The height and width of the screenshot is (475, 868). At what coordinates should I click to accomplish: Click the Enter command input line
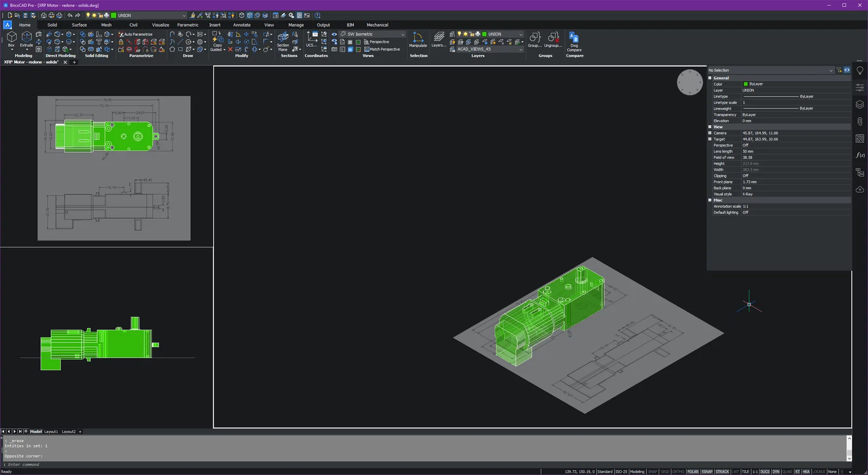coord(426,465)
